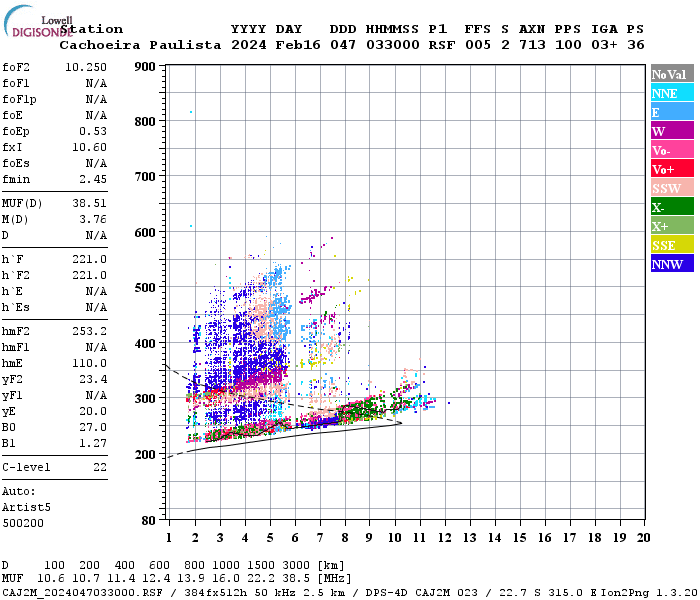
Task: Select the NNW blue legend swatch
Action: (x=672, y=263)
